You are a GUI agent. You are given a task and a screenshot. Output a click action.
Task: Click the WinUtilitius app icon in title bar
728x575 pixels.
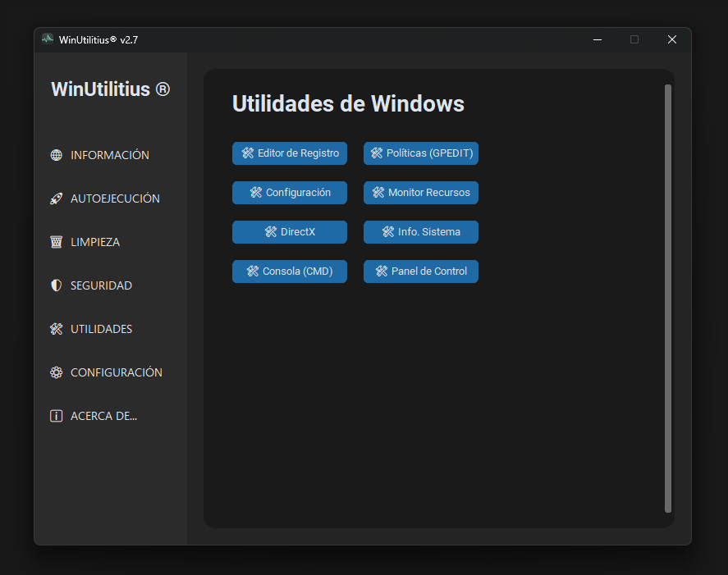coord(48,39)
